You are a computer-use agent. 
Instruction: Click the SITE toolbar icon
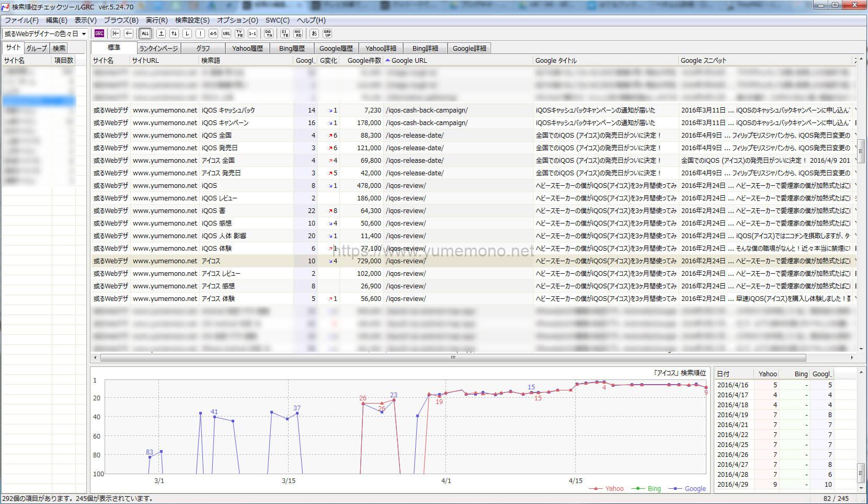[x=285, y=33]
